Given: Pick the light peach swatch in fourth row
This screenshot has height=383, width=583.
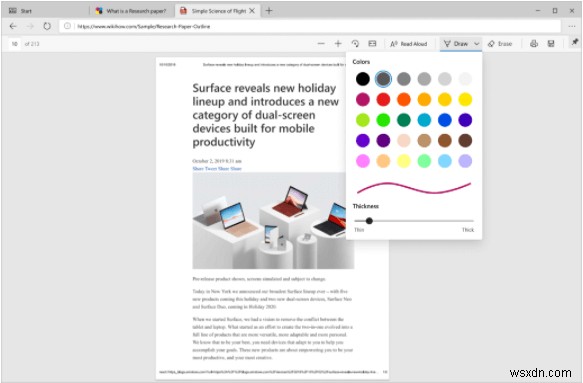Looking at the screenshot, I should (403, 140).
